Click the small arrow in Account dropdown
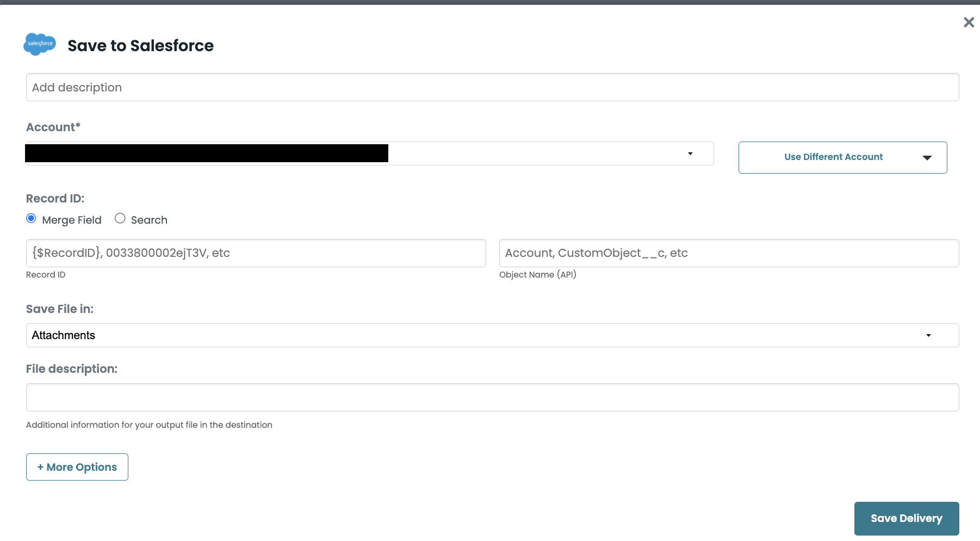Image resolution: width=980 pixels, height=541 pixels. [x=690, y=153]
